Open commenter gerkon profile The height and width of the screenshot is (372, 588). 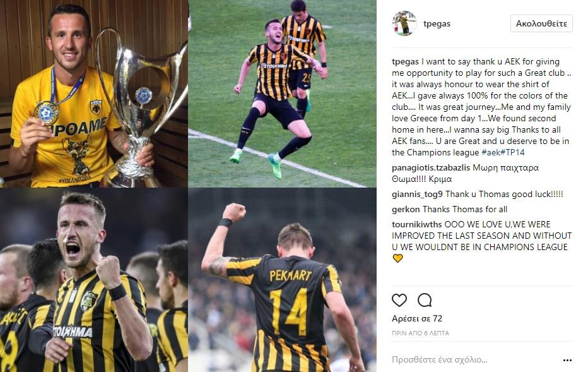[406, 210]
